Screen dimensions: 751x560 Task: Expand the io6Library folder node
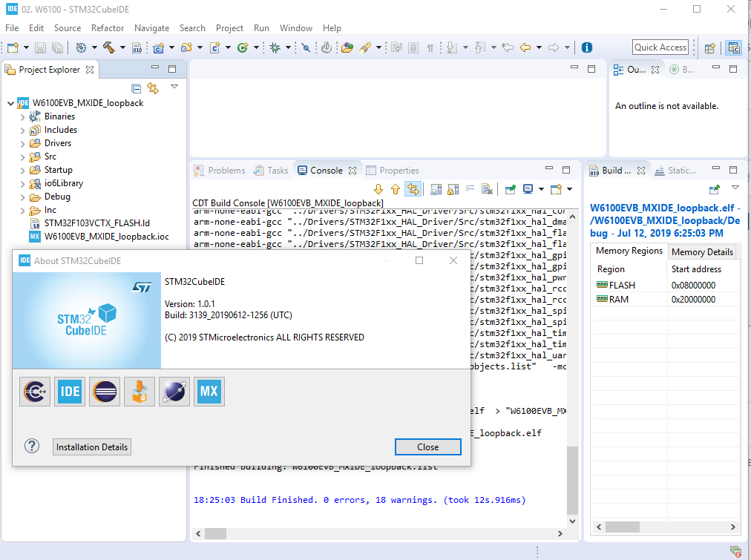pos(22,183)
